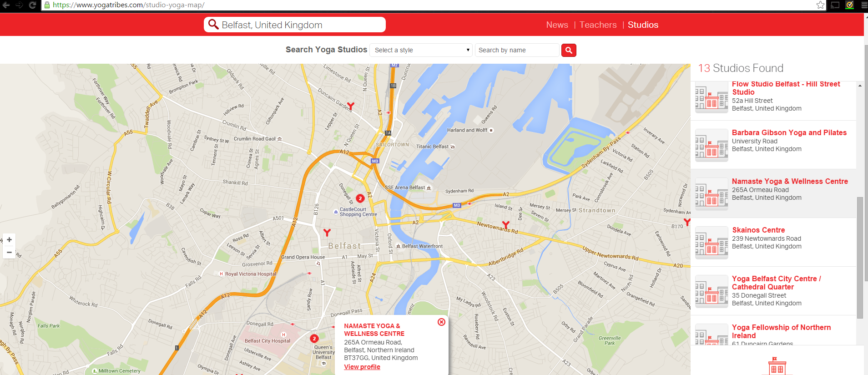Click the View profile link in popup

362,367
